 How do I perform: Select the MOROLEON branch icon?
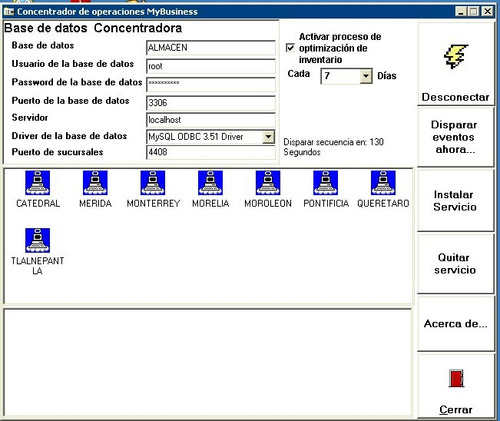268,183
